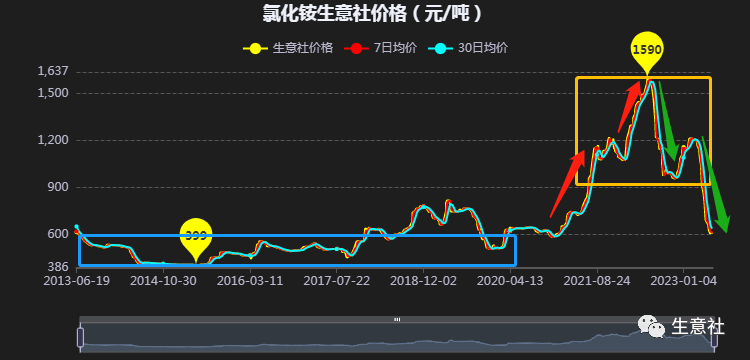Screen dimensions: 750x360
Task: Click the x-axis date 2017-07-22
Action: 336,281
